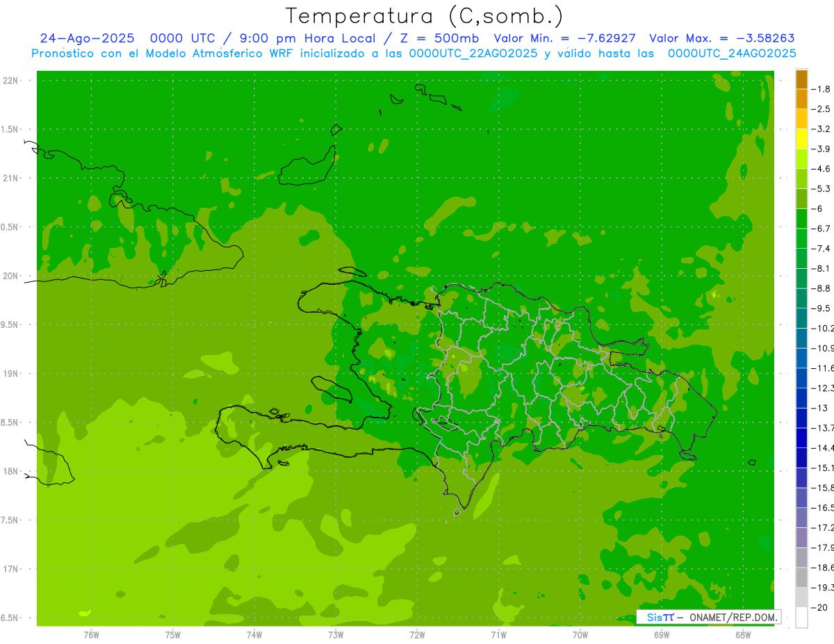The width and height of the screenshot is (834, 644).
Task: Click the "17N" latitude label
Action: pyautogui.click(x=11, y=569)
